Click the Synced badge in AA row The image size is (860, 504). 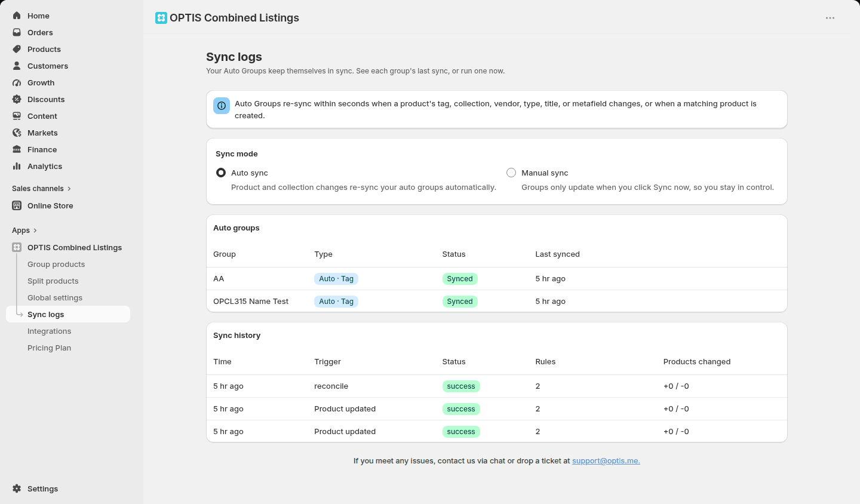pos(460,279)
